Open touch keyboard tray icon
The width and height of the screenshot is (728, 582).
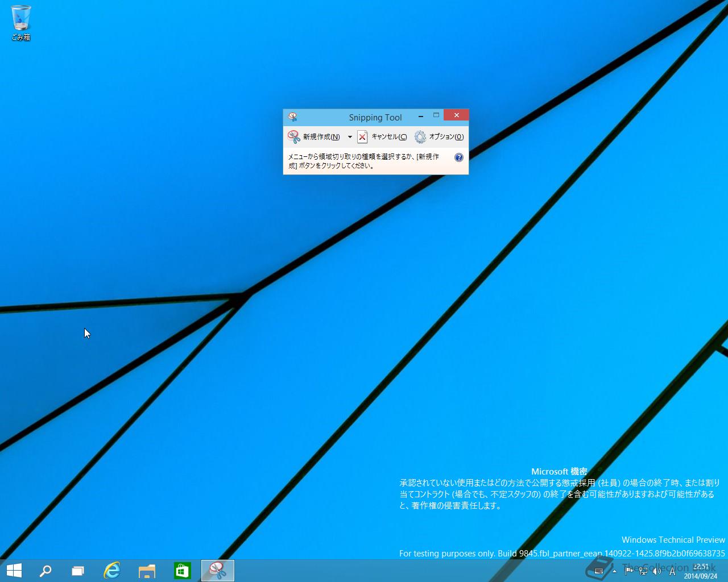pos(598,571)
